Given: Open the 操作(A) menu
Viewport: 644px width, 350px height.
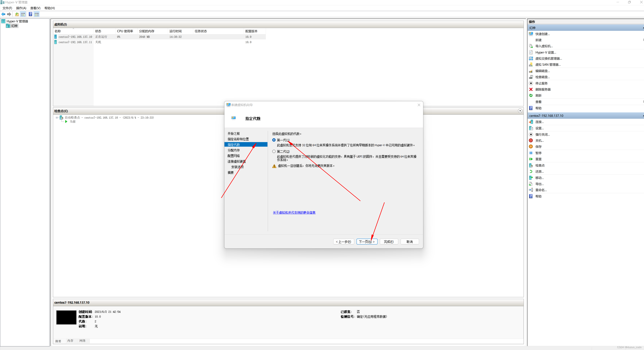Looking at the screenshot, I should 21,8.
